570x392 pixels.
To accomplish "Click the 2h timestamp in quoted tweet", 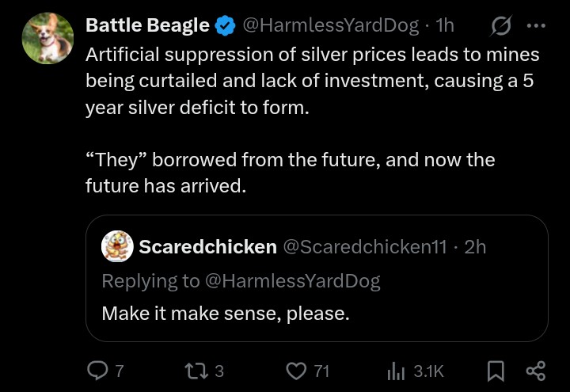I will [x=475, y=246].
